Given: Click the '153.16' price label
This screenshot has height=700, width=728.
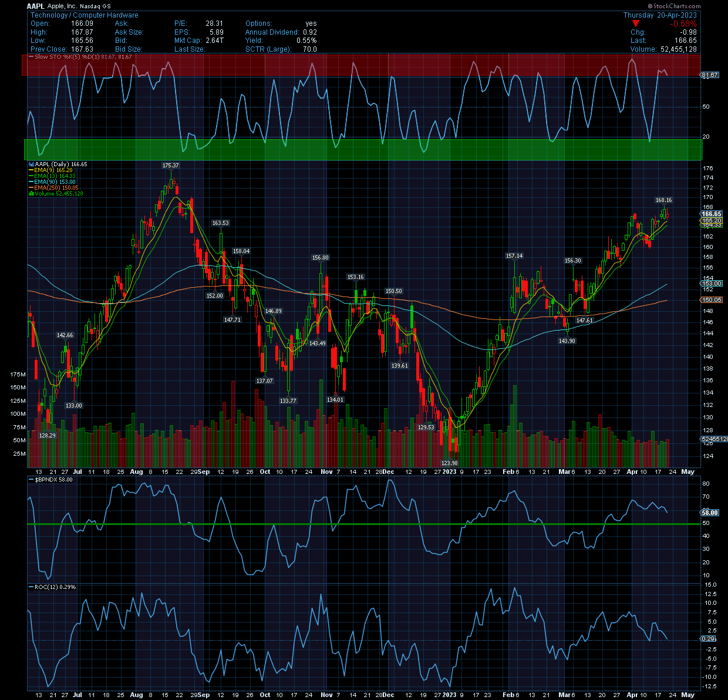Looking at the screenshot, I should click(355, 277).
